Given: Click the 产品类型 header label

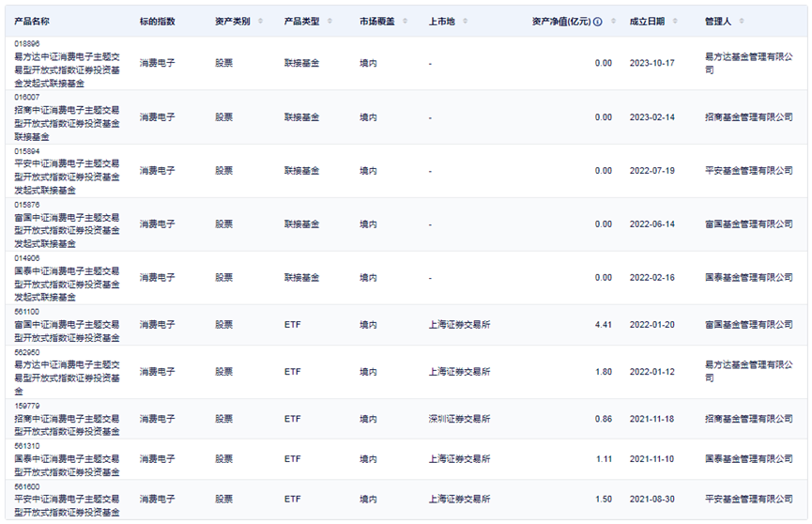Looking at the screenshot, I should click(x=301, y=22).
